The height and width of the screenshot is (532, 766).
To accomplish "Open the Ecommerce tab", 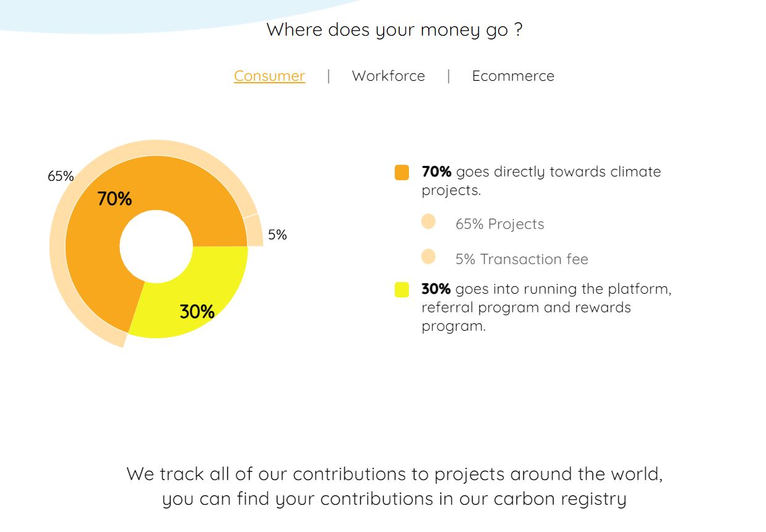I will pyautogui.click(x=513, y=76).
